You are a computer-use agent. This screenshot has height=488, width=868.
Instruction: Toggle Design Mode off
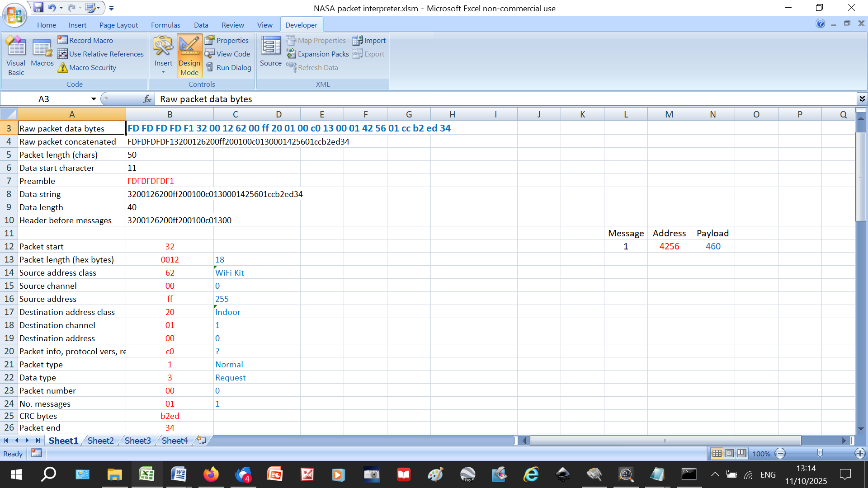tap(189, 56)
